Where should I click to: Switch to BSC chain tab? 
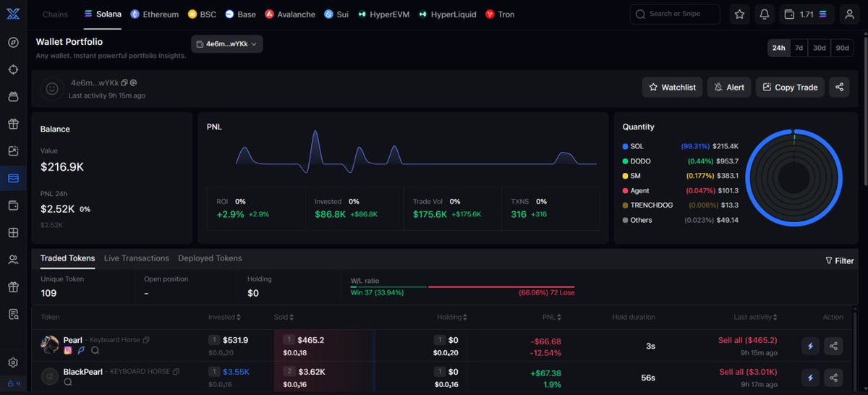click(202, 14)
